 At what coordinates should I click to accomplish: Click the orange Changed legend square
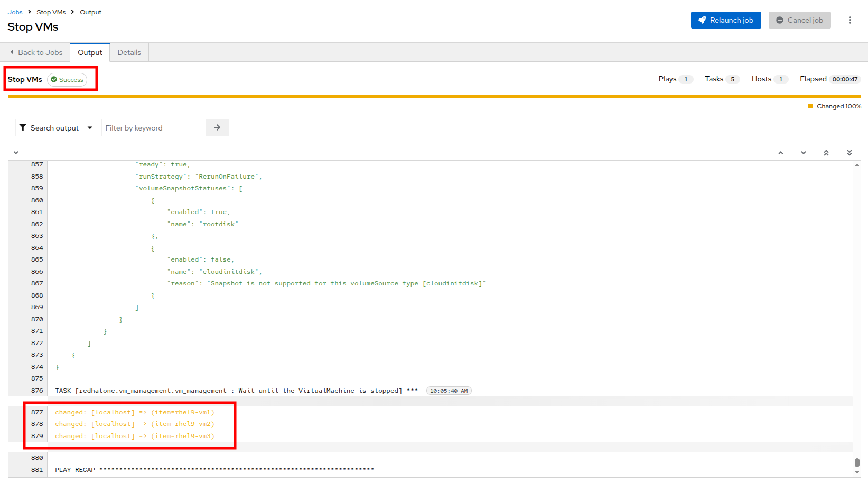click(810, 106)
